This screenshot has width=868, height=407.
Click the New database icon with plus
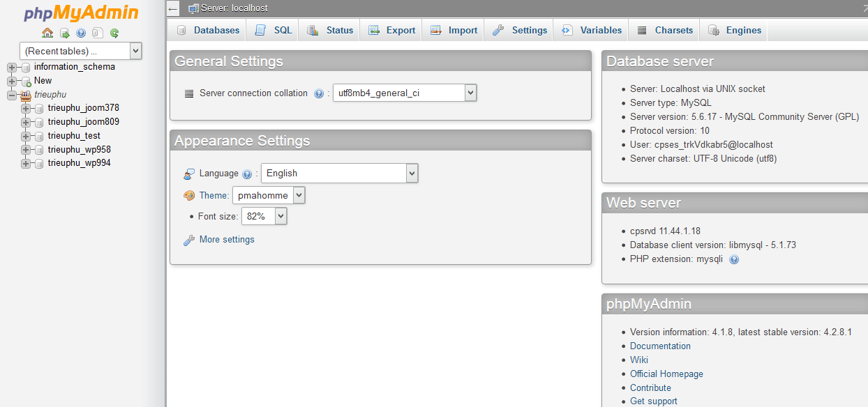pos(26,81)
